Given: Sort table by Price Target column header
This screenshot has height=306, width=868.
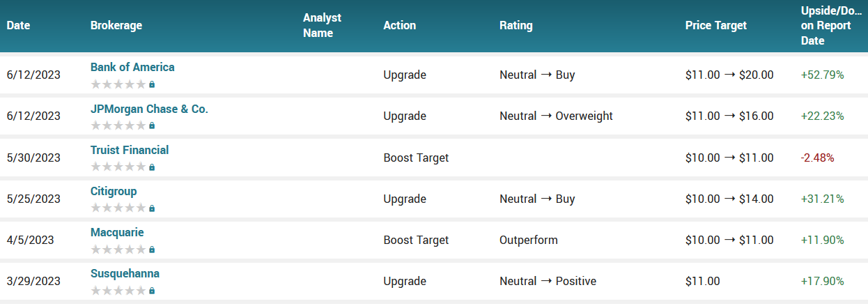Looking at the screenshot, I should tap(716, 25).
